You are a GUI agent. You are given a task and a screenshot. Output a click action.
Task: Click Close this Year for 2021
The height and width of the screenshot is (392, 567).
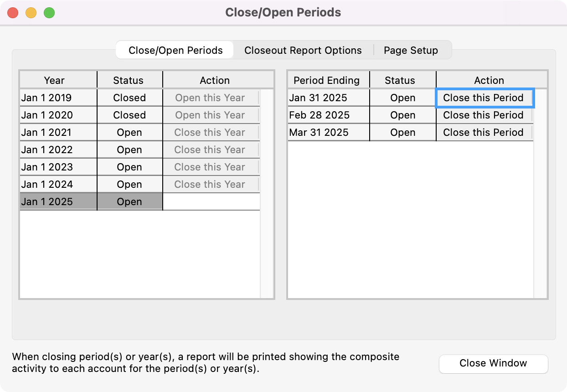[210, 133]
